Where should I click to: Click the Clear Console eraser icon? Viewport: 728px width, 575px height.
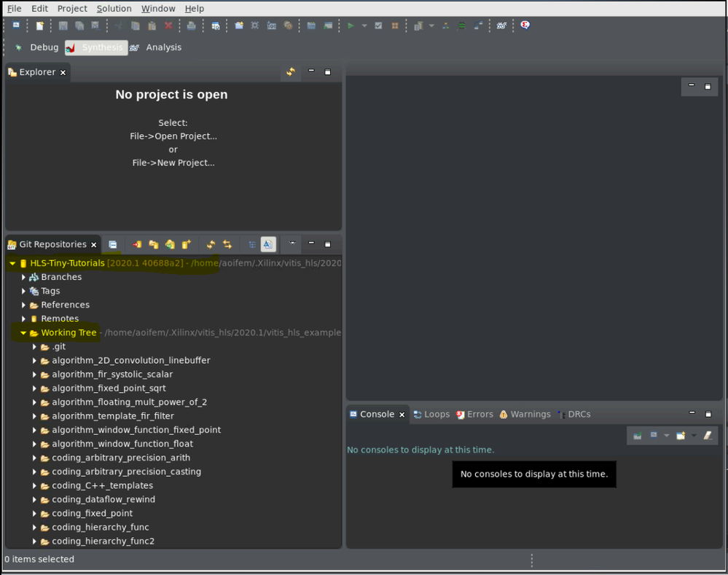pyautogui.click(x=707, y=436)
